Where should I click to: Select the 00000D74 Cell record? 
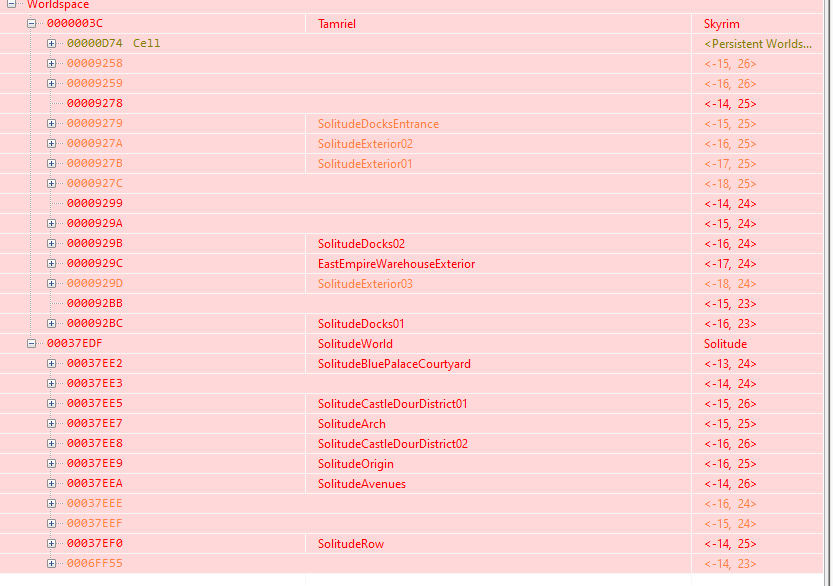[x=114, y=44]
